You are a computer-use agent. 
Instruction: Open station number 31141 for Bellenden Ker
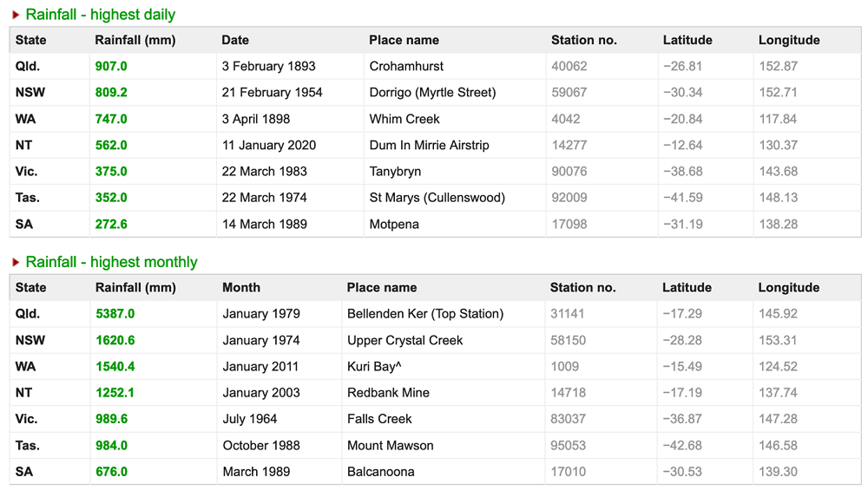point(568,314)
